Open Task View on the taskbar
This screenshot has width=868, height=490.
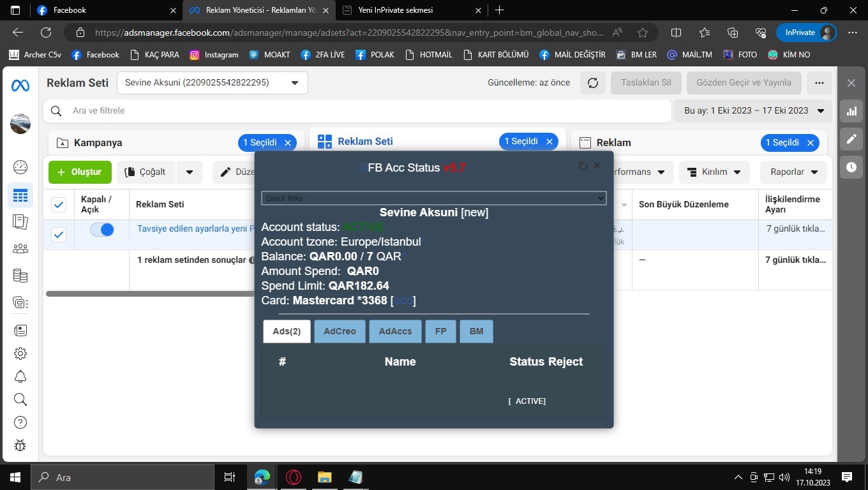(x=230, y=477)
